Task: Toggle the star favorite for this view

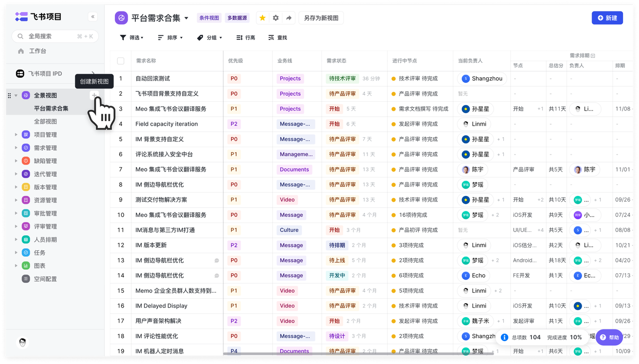Action: pyautogui.click(x=262, y=18)
